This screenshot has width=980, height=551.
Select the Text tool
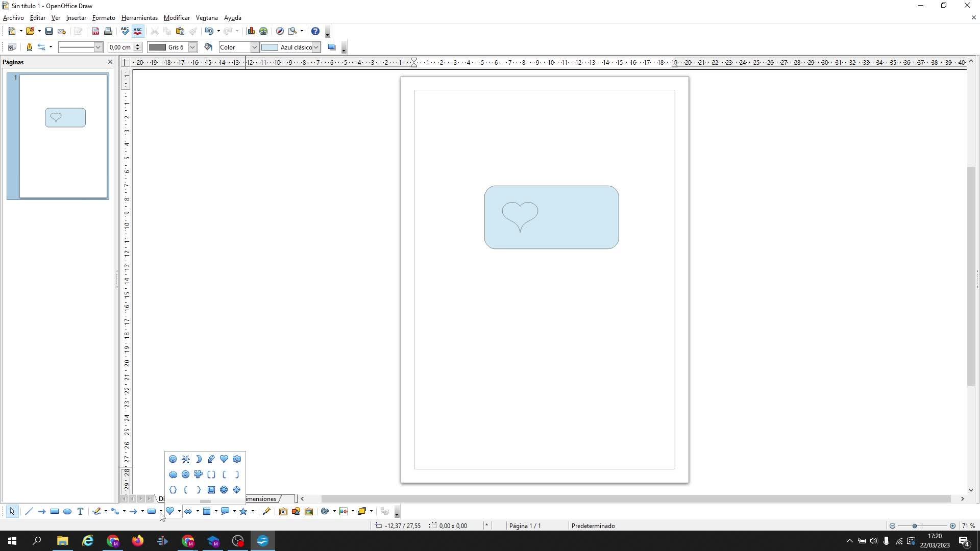80,512
